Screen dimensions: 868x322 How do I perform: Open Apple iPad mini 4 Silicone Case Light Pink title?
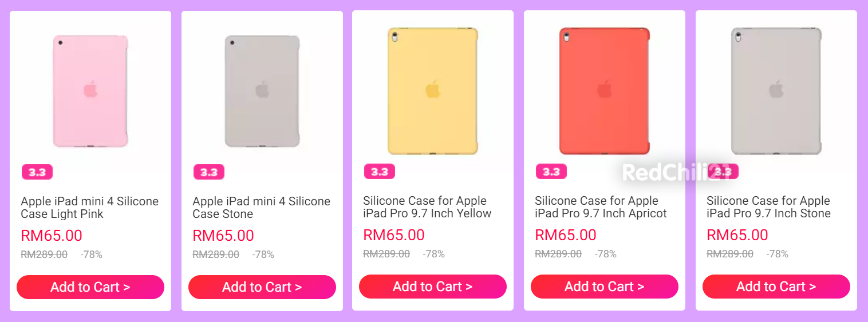click(x=90, y=208)
